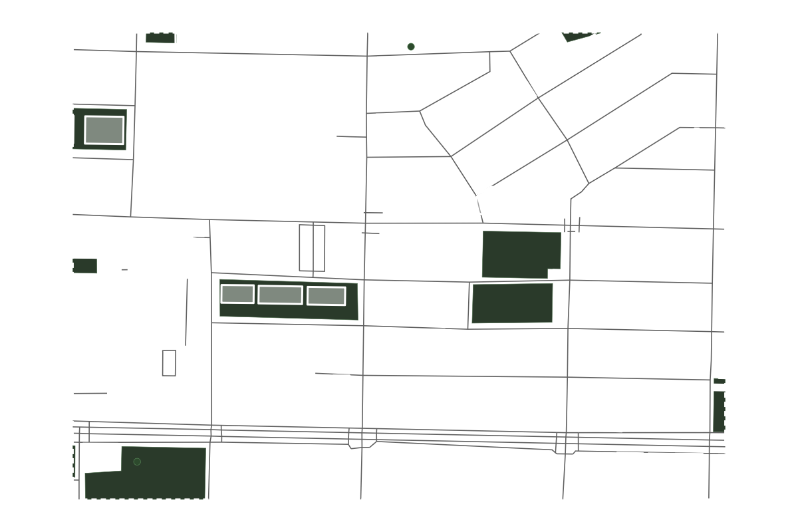The width and height of the screenshot is (798, 532).
Task: Click the large dark green polygon at bottom left
Action: 146,473
